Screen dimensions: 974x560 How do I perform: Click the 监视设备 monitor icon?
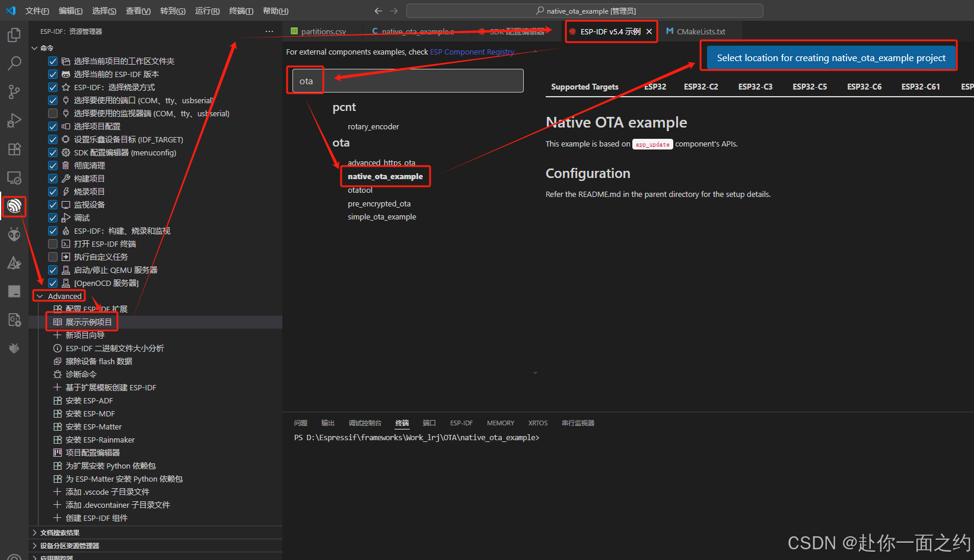click(x=66, y=205)
